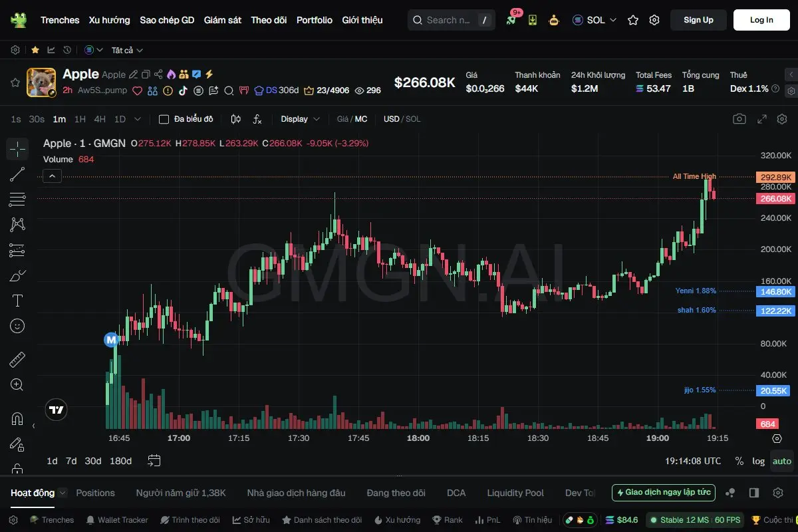Set chart range to 7d
The image size is (798, 532).
71,461
